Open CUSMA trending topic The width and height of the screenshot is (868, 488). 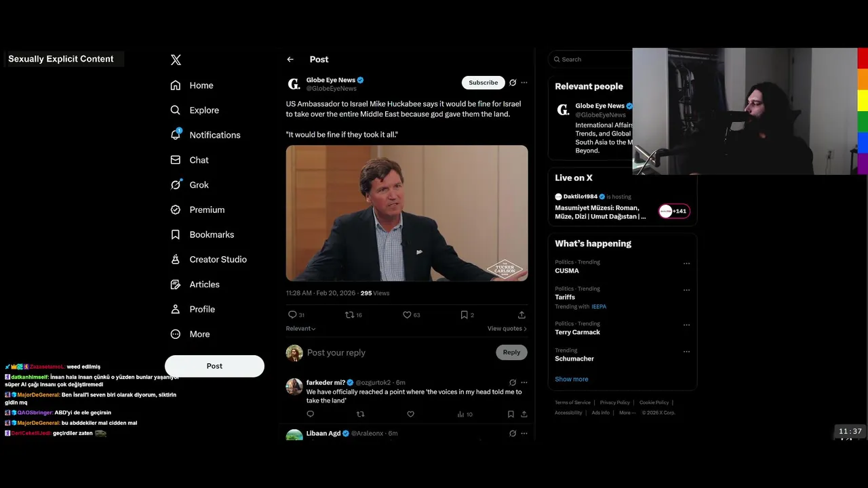coord(567,270)
